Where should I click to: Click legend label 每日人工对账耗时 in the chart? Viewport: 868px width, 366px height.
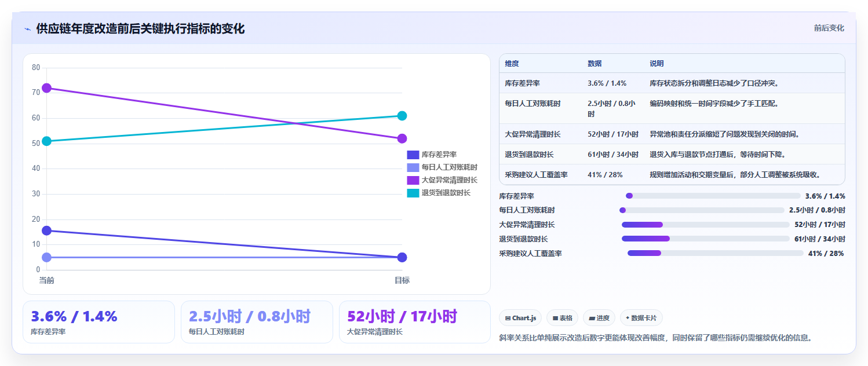(x=450, y=167)
